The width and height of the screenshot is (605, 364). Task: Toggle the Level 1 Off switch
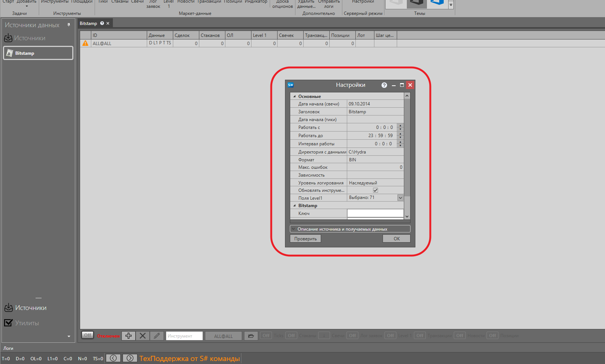click(x=390, y=335)
